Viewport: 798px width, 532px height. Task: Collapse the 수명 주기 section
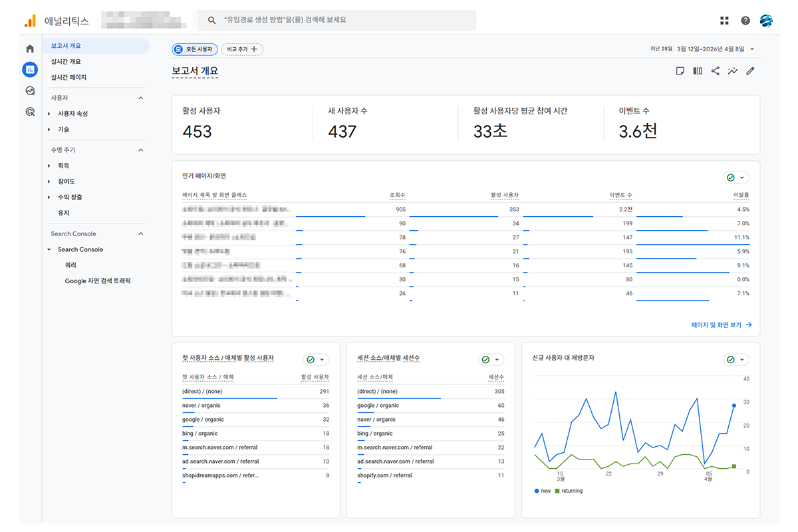click(140, 150)
